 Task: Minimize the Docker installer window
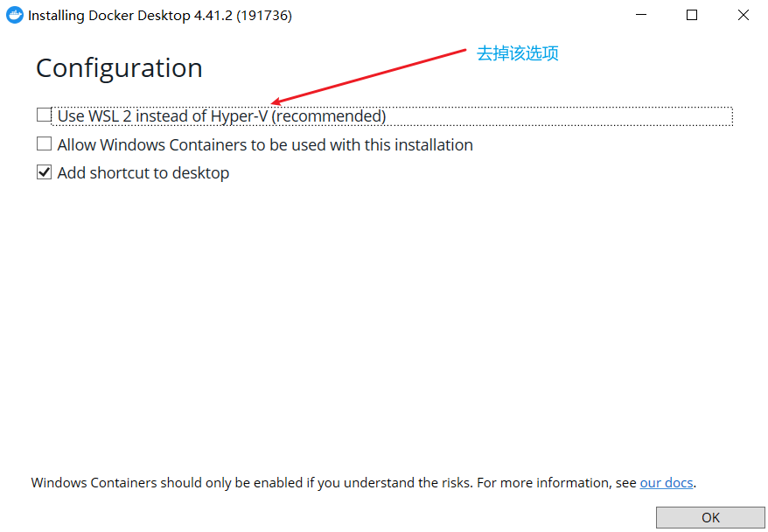click(640, 15)
